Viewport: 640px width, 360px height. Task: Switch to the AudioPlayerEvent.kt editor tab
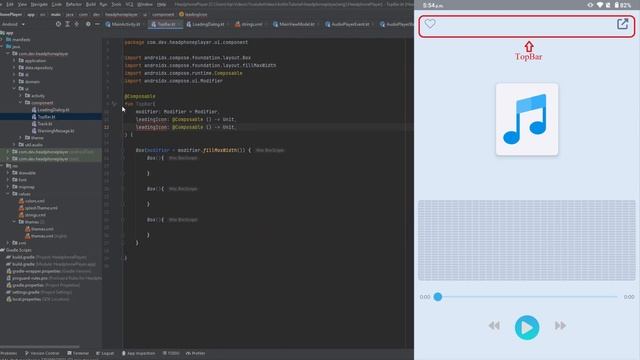[348, 24]
